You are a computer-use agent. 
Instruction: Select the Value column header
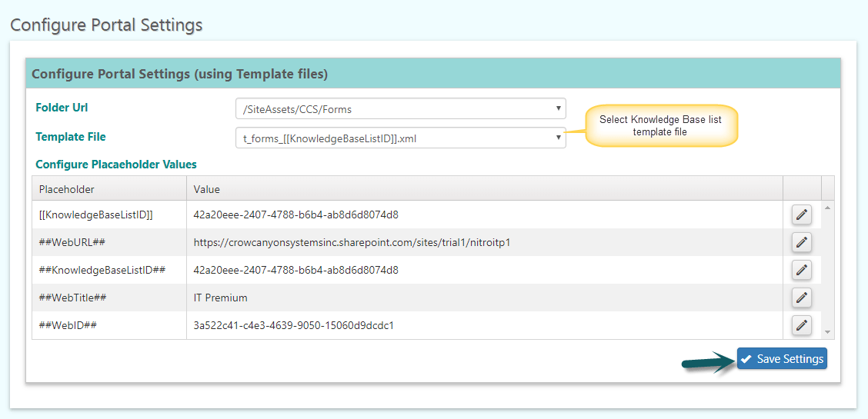pos(484,188)
